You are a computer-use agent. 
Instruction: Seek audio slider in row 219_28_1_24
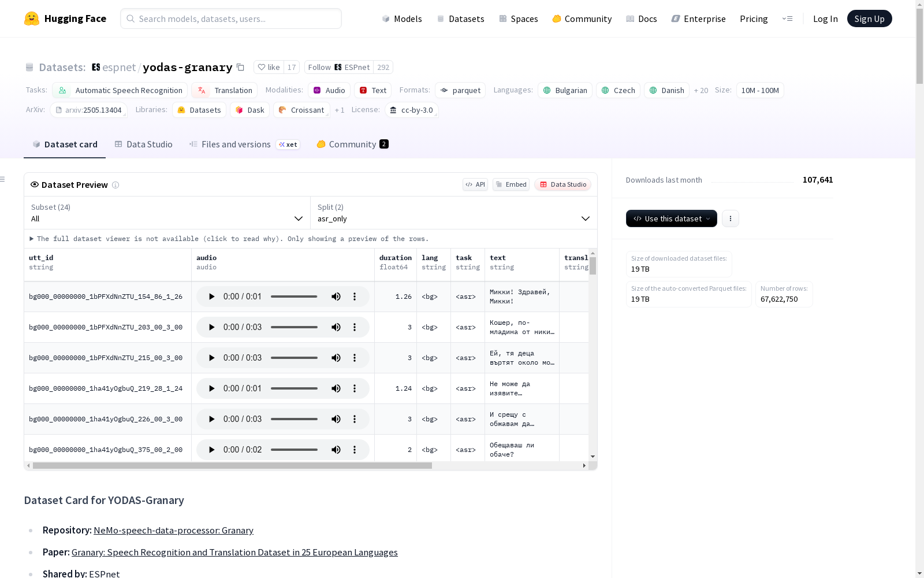click(294, 388)
